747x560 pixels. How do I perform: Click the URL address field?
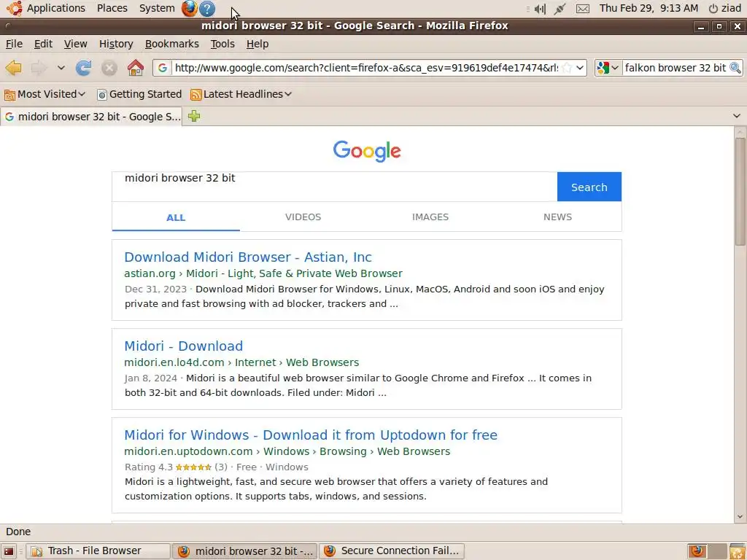tap(366, 68)
